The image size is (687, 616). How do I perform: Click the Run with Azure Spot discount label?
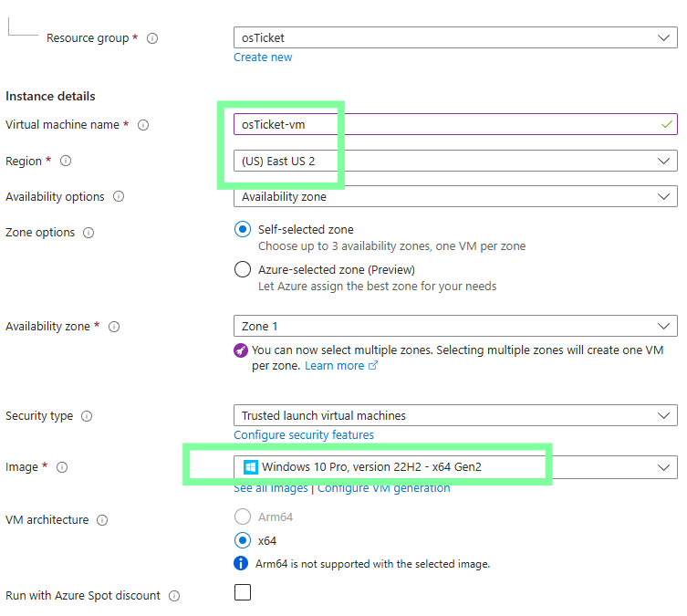(83, 596)
